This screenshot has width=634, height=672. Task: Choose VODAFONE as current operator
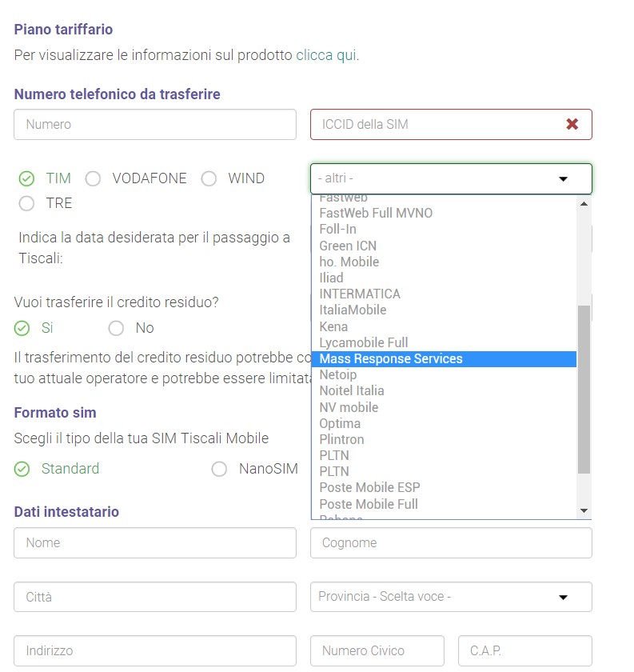coord(93,178)
